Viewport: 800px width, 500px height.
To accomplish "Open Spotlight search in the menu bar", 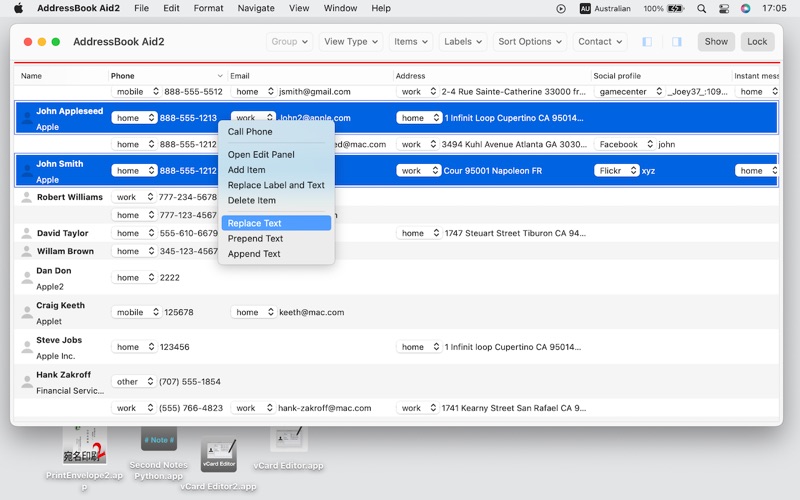I will (701, 8).
